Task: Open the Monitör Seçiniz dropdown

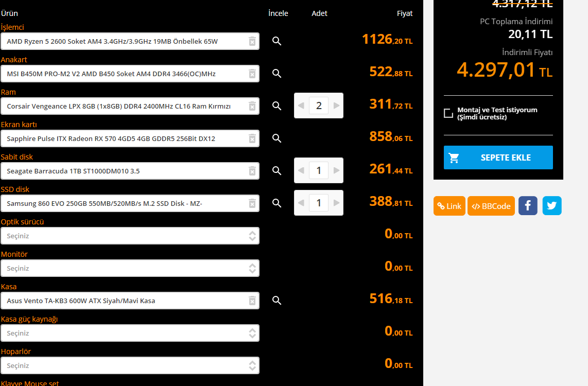Action: (130, 268)
